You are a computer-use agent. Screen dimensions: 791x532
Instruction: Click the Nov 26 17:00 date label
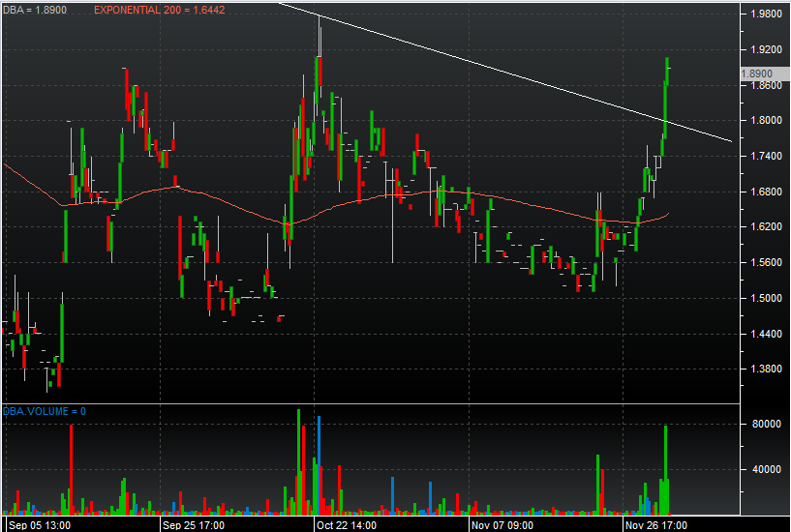[x=655, y=525]
